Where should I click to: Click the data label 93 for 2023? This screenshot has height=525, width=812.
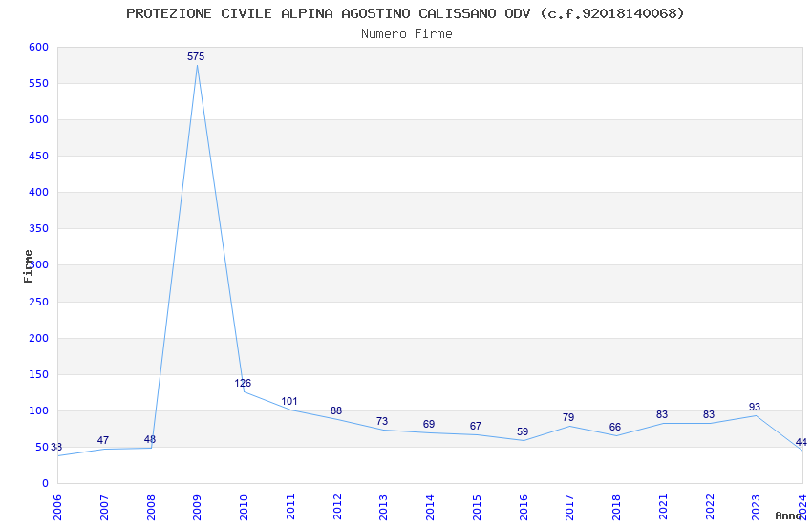pyautogui.click(x=755, y=407)
